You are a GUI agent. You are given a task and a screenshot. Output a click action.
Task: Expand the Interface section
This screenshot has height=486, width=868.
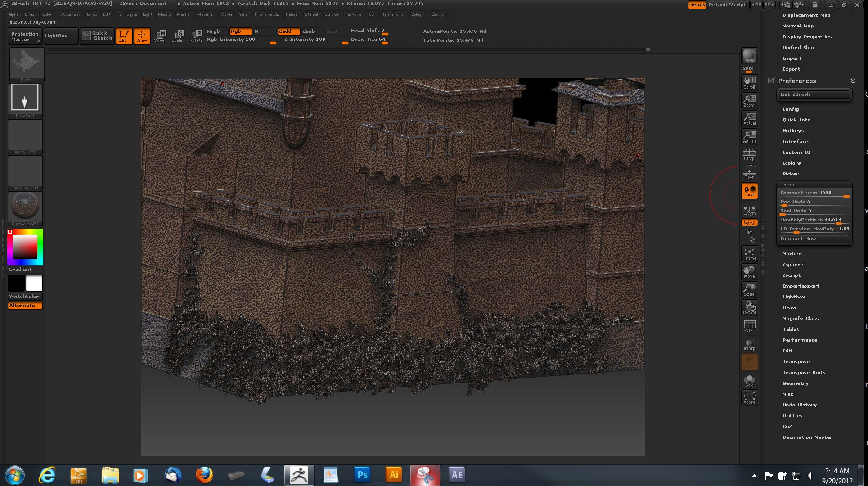[795, 142]
